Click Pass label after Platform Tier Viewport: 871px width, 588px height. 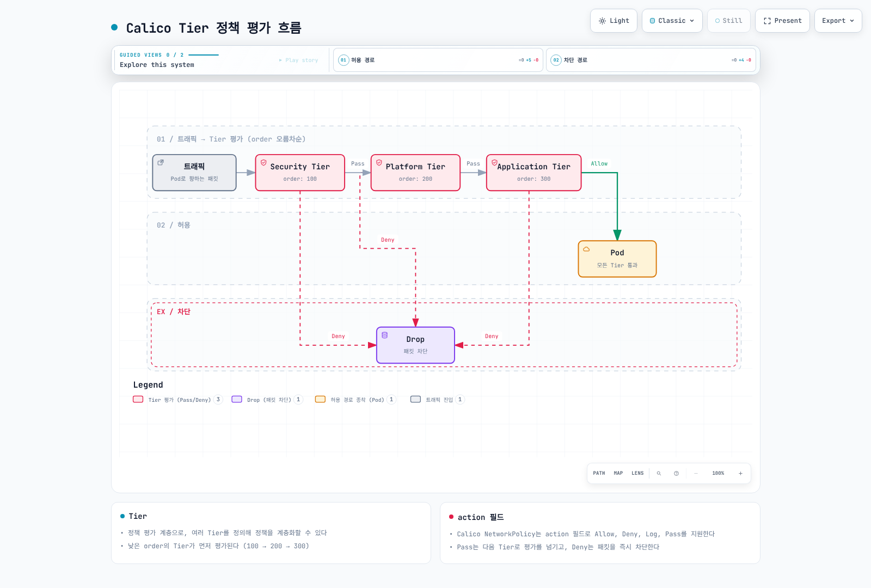473,164
